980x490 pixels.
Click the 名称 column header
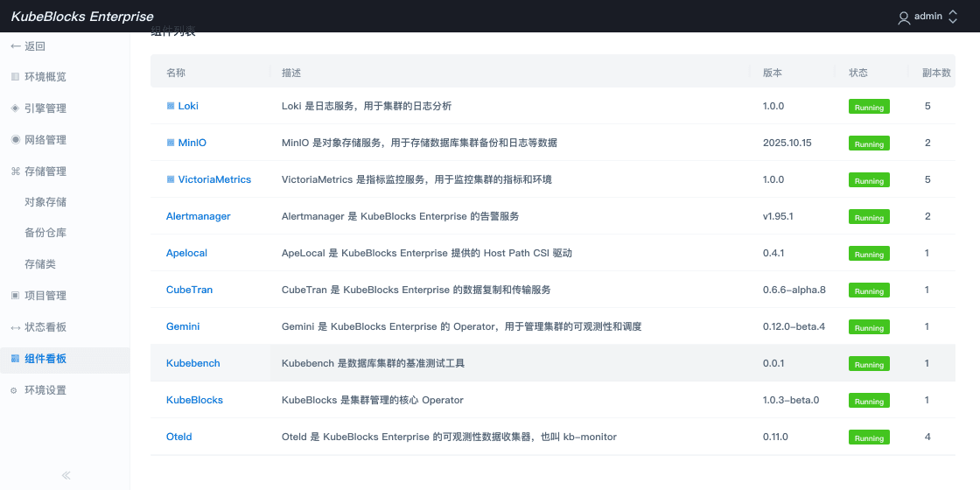coord(176,73)
